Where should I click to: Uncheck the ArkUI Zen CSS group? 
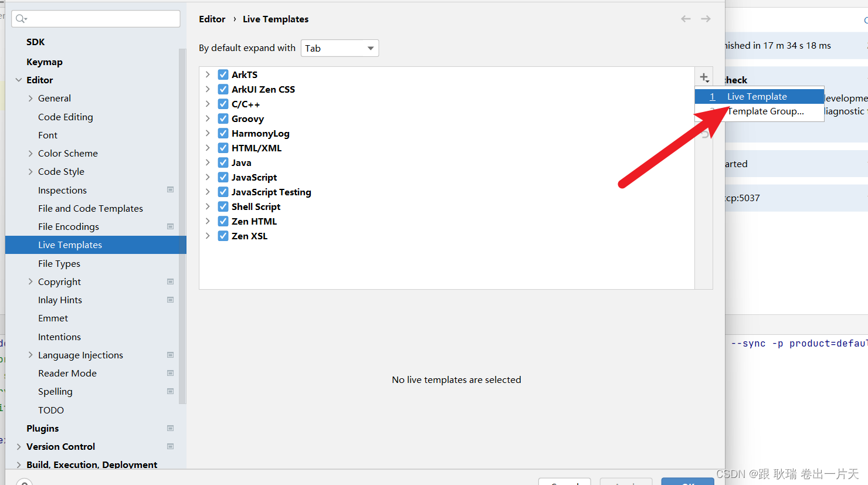(x=223, y=89)
